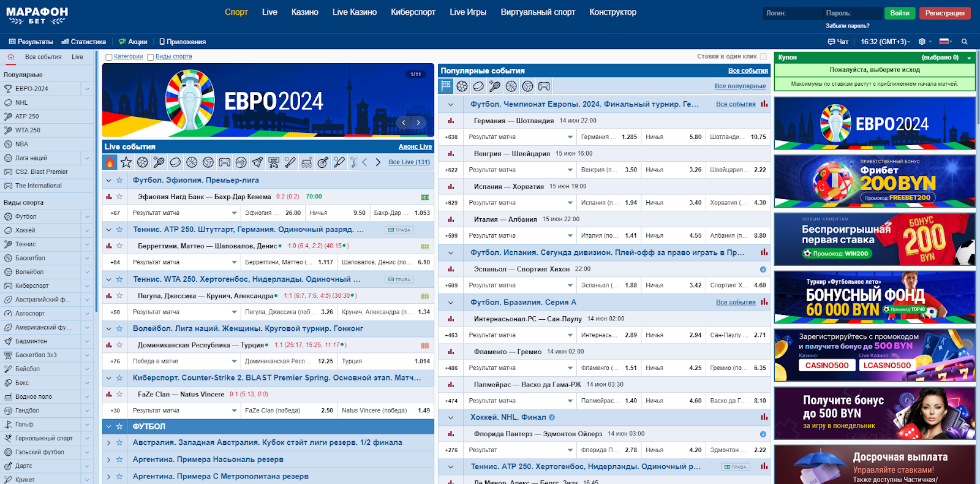This screenshot has width=980, height=484.
Task: Open the timezone 16:32 (GMT+3) dropdown
Action: click(886, 42)
